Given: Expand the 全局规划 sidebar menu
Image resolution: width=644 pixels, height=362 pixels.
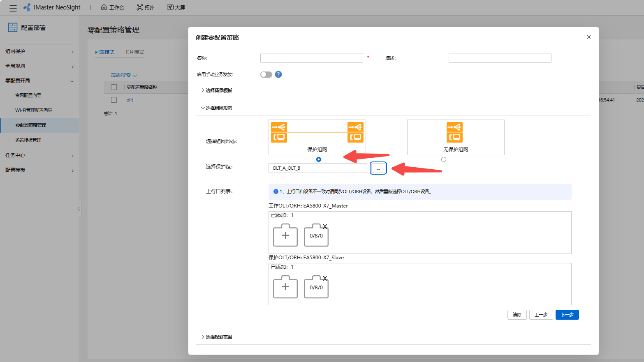Looking at the screenshot, I should [39, 66].
